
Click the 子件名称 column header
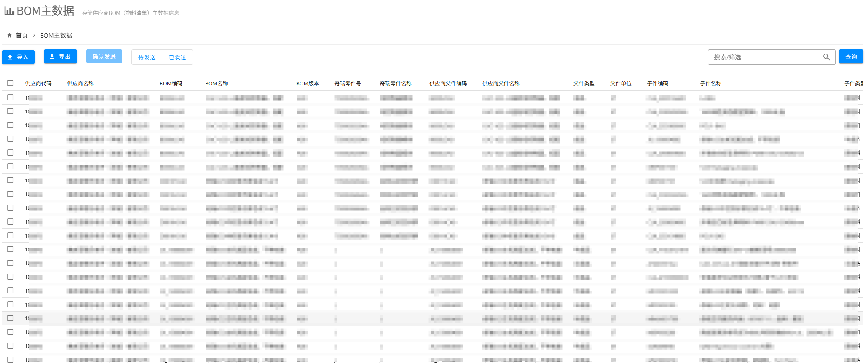[711, 84]
